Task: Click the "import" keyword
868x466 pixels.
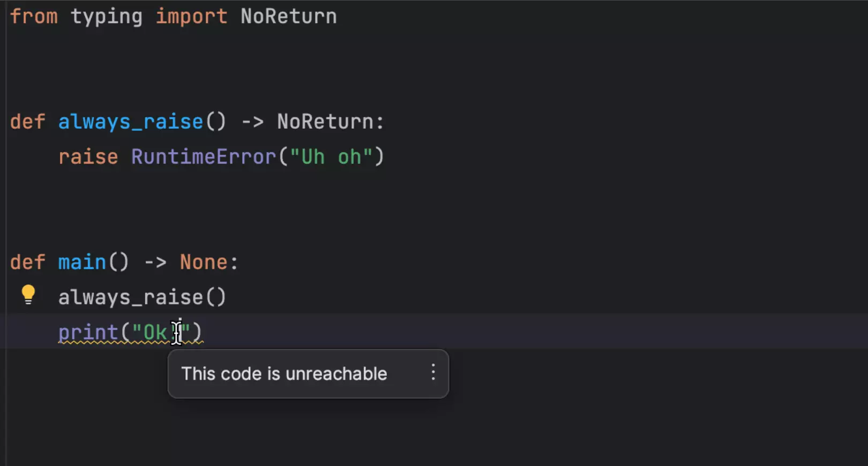Action: (191, 17)
